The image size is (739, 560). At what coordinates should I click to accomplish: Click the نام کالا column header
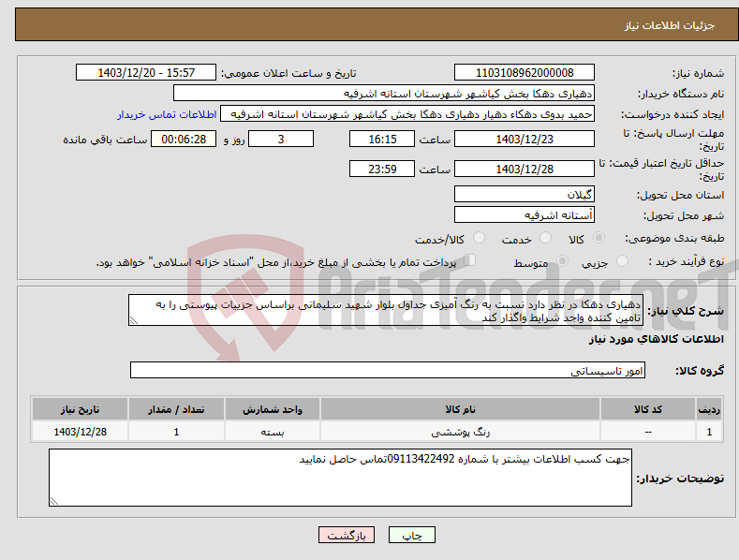tap(460, 409)
